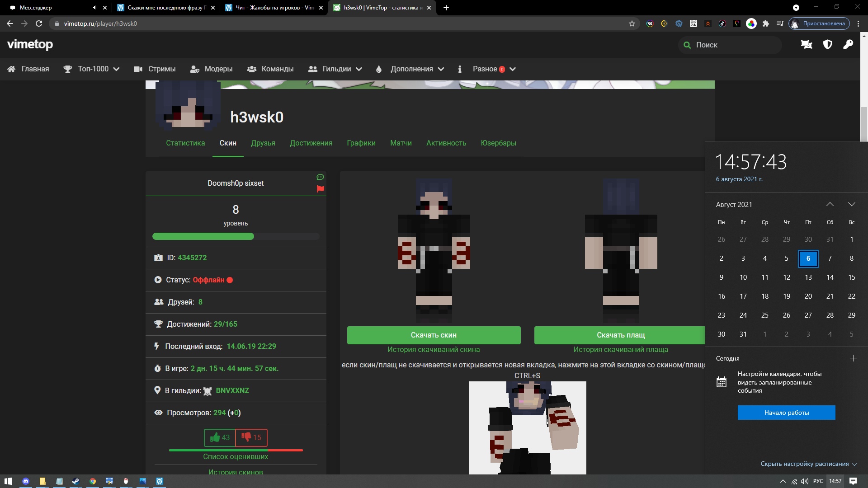The width and height of the screenshot is (868, 488).
Task: Click the key login icon
Action: click(848, 44)
